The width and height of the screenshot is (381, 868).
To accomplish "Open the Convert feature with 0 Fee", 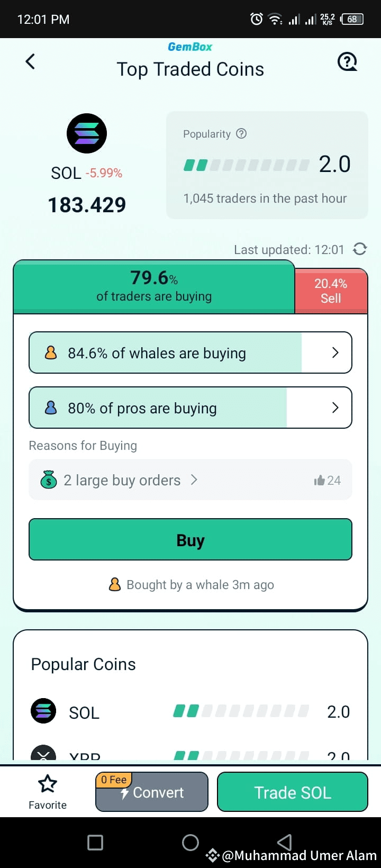I will [151, 792].
